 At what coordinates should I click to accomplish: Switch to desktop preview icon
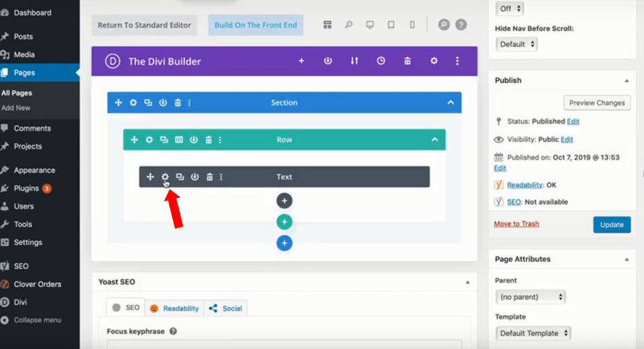tap(370, 25)
